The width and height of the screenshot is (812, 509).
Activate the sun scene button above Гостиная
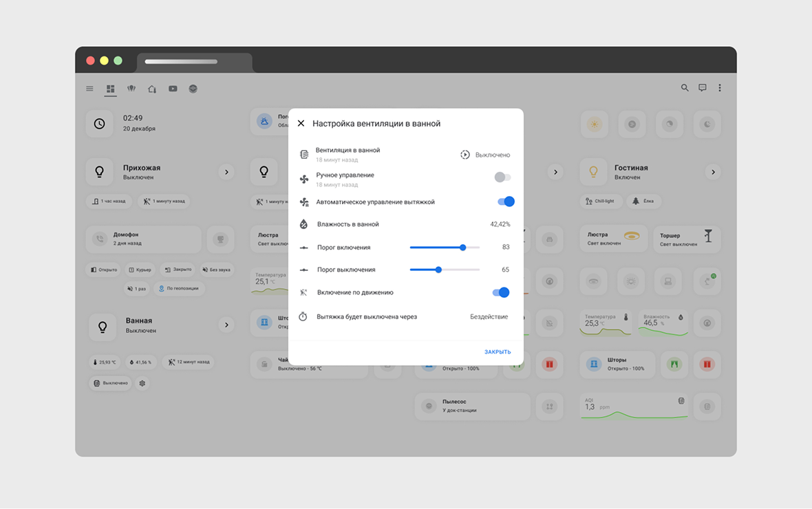click(594, 124)
